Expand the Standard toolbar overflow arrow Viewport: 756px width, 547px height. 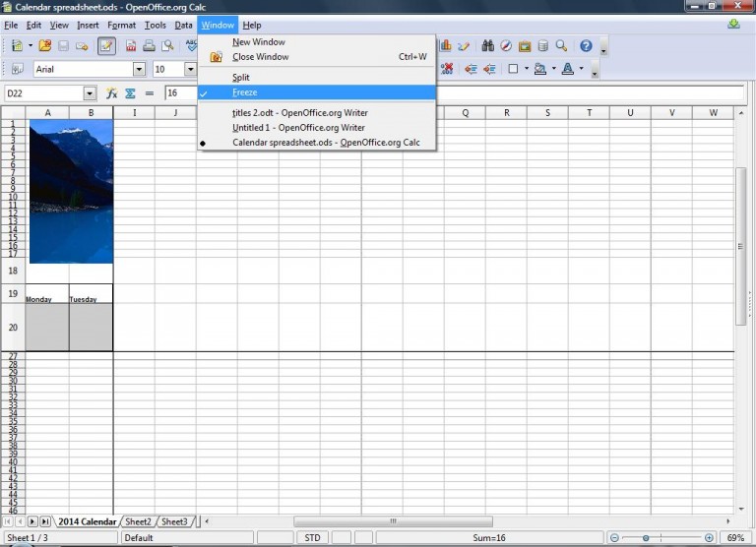tap(603, 47)
